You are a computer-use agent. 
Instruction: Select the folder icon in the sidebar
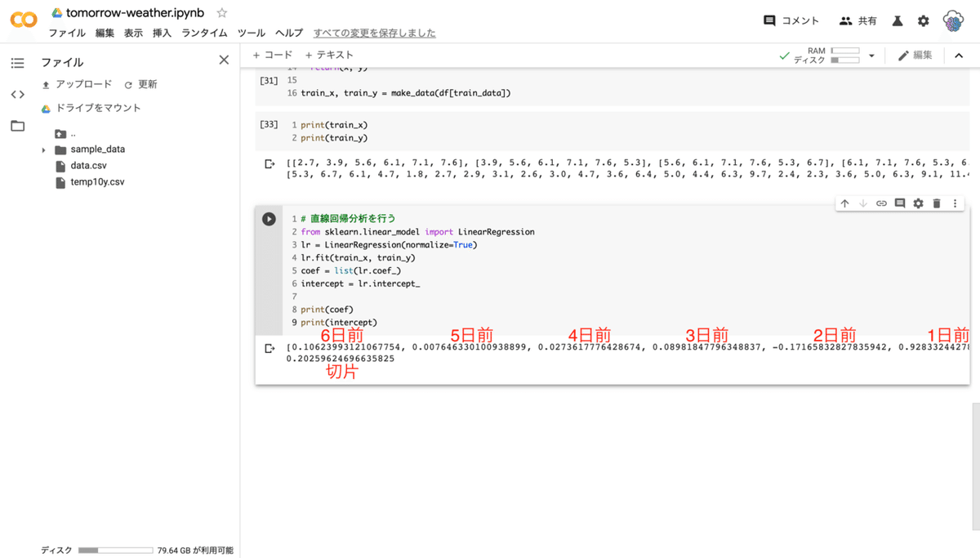[17, 126]
